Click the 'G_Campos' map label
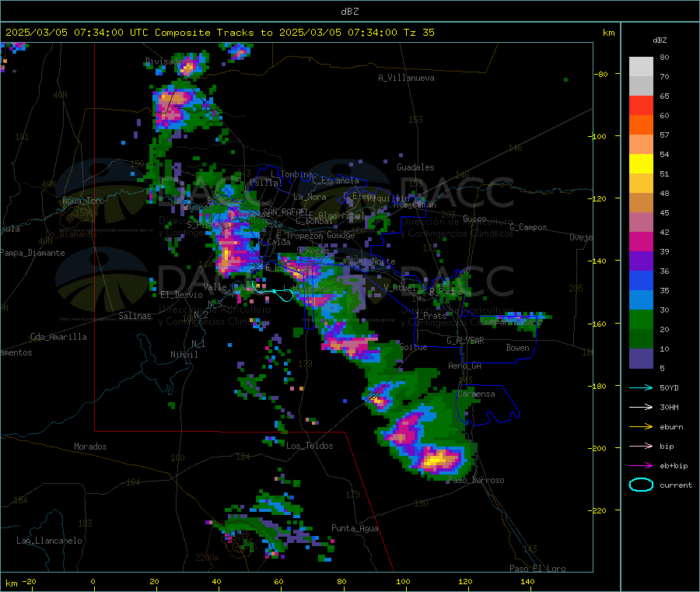Image resolution: width=700 pixels, height=592 pixels. 528,227
